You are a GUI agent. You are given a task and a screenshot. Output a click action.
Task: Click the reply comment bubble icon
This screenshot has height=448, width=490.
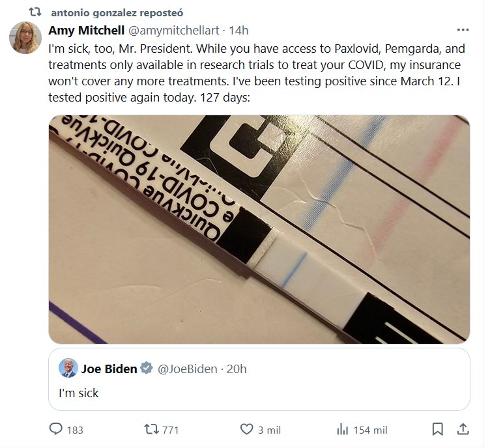point(56,430)
